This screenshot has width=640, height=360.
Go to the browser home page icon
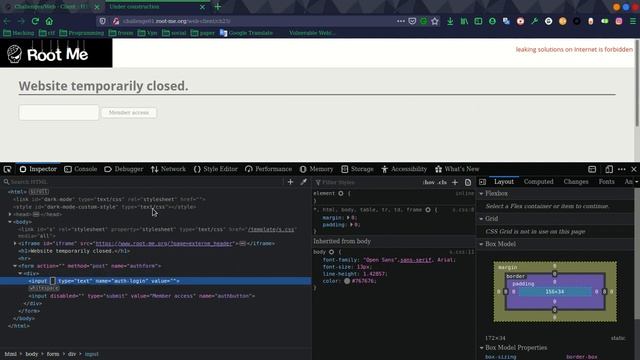coord(49,21)
